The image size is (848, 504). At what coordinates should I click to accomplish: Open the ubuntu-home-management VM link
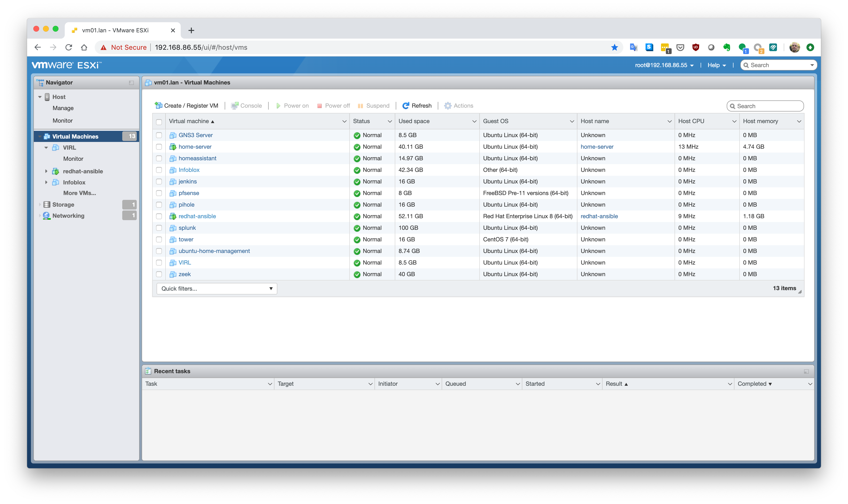click(x=214, y=251)
